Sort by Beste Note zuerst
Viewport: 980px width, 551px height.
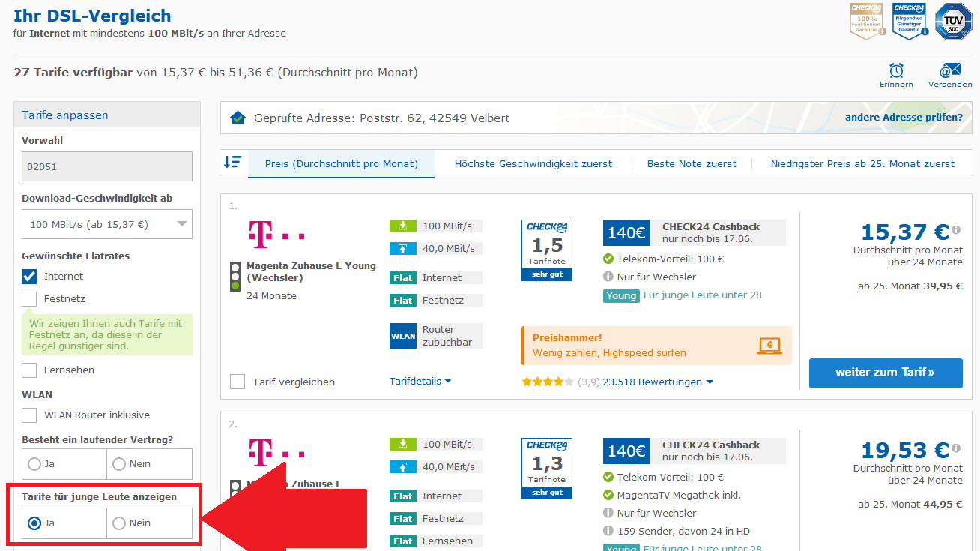692,163
